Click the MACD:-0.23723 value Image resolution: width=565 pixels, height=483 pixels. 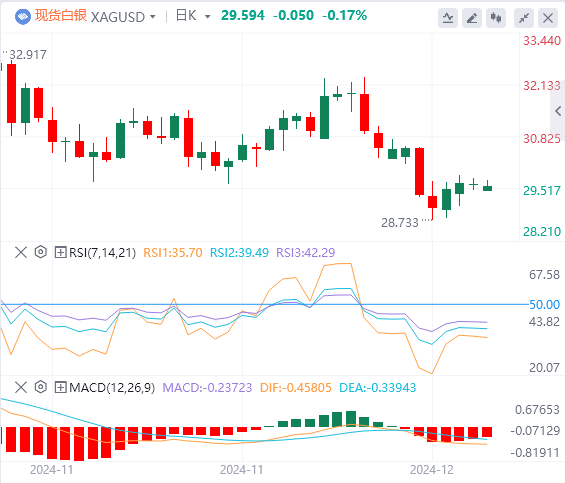207,387
